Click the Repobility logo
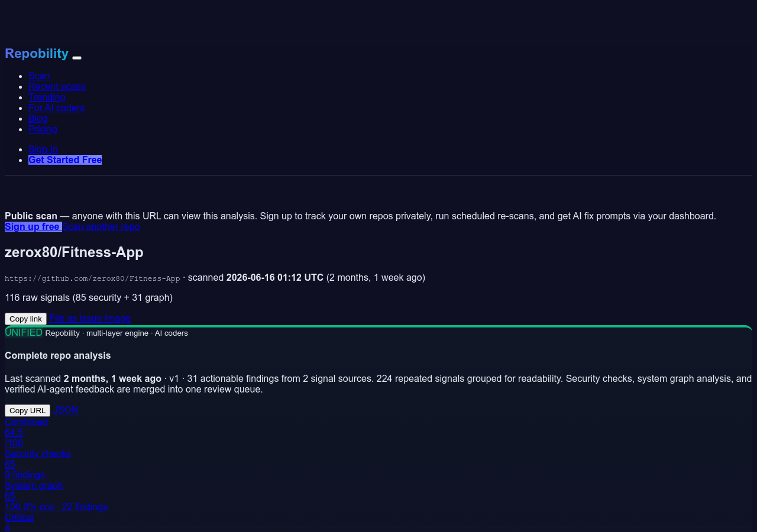This screenshot has height=532, width=757. [x=37, y=53]
